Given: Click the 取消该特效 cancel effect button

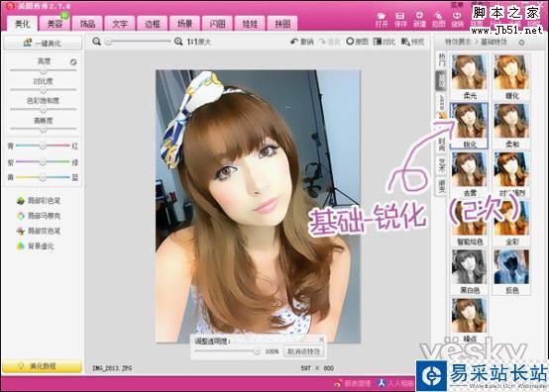Looking at the screenshot, I should 303,351.
